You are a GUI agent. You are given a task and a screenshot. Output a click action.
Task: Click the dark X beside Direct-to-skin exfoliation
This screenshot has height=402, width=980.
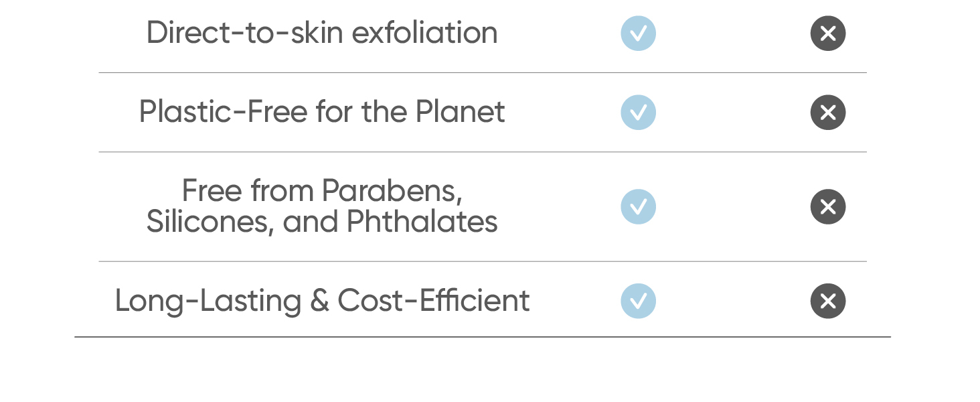coord(827,33)
